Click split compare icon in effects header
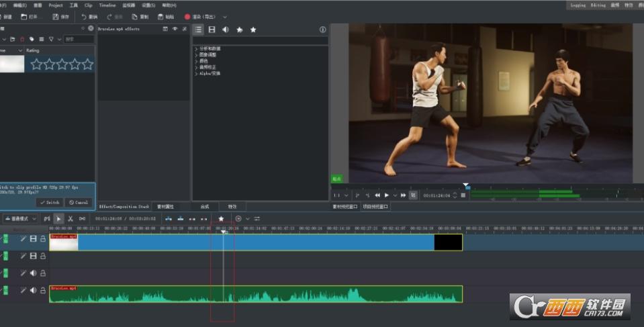This screenshot has width=644, height=327. [x=165, y=29]
